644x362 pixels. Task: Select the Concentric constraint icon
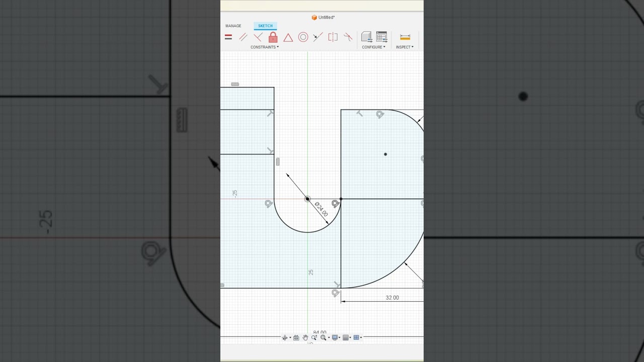(303, 37)
